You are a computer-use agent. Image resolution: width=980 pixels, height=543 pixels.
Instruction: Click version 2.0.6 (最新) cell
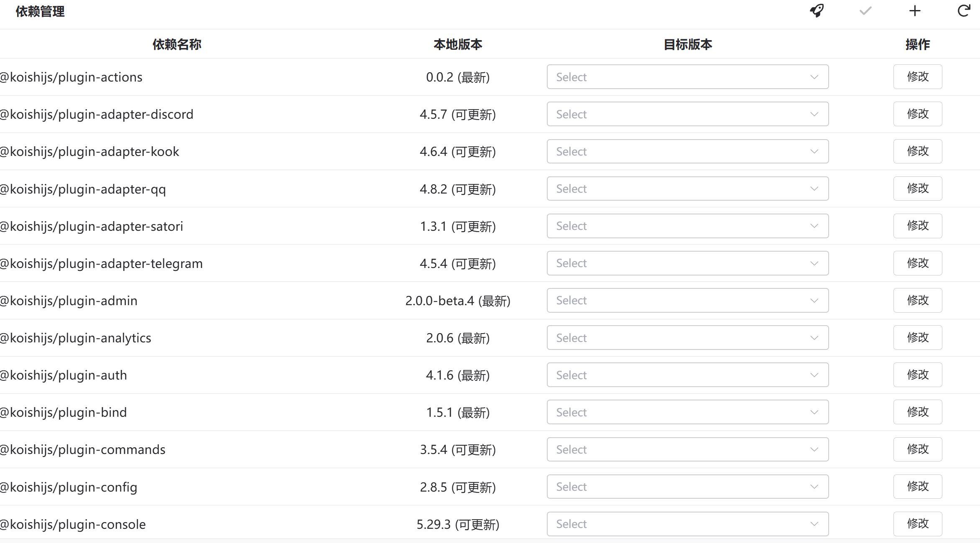[458, 338]
